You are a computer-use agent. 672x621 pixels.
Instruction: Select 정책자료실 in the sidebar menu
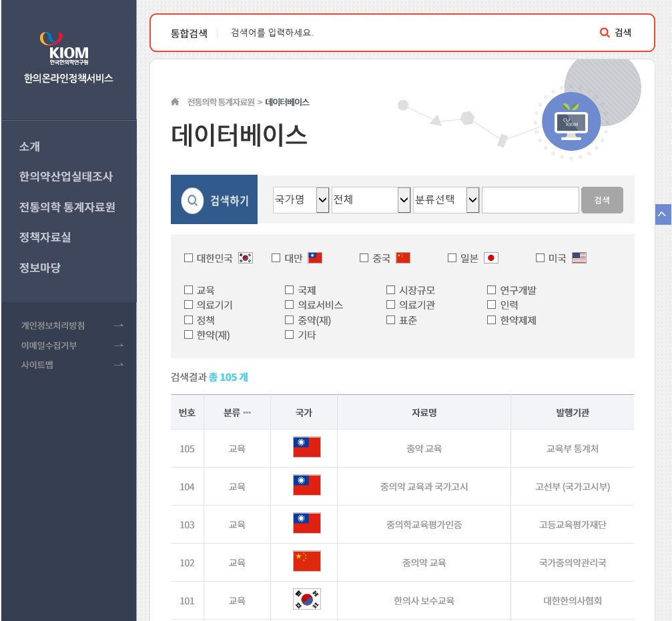45,237
